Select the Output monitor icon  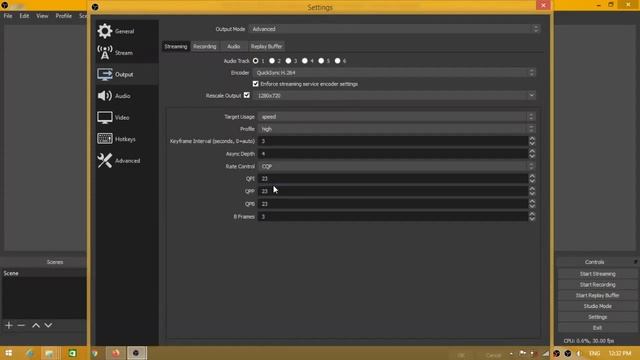pos(105,74)
